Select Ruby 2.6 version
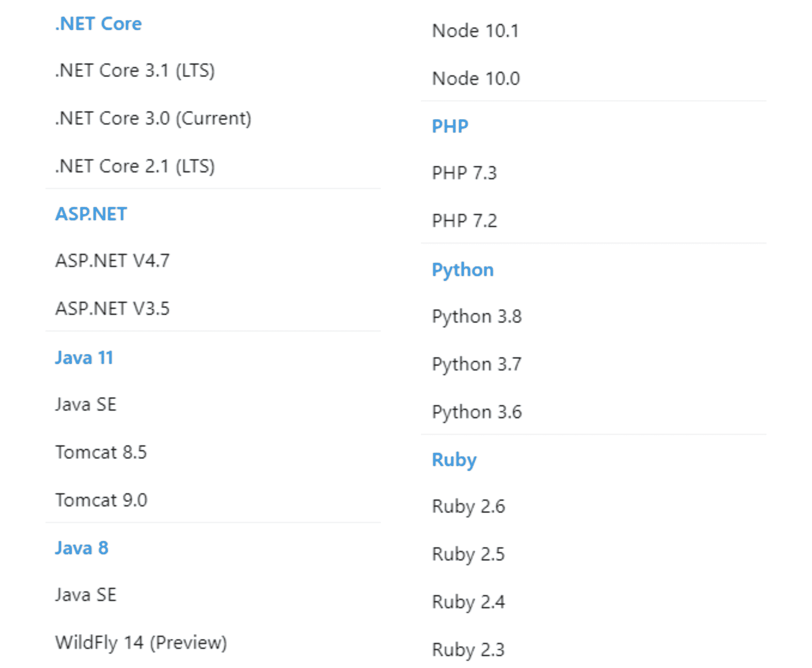 pyautogui.click(x=468, y=506)
